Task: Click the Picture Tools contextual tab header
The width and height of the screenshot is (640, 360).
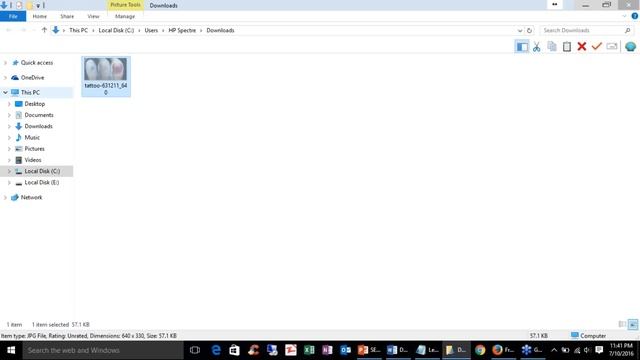Action: (x=125, y=5)
